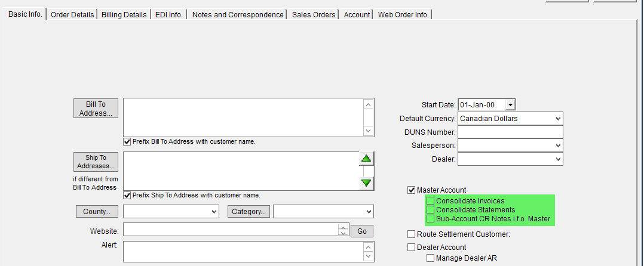Click the Website field up spinner arrow
The width and height of the screenshot is (644, 266).
tap(343, 227)
